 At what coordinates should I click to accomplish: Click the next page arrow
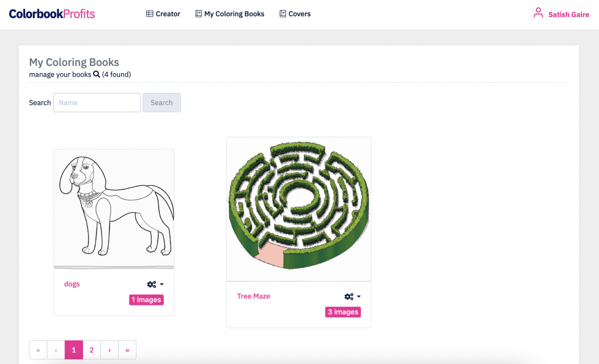click(x=109, y=350)
